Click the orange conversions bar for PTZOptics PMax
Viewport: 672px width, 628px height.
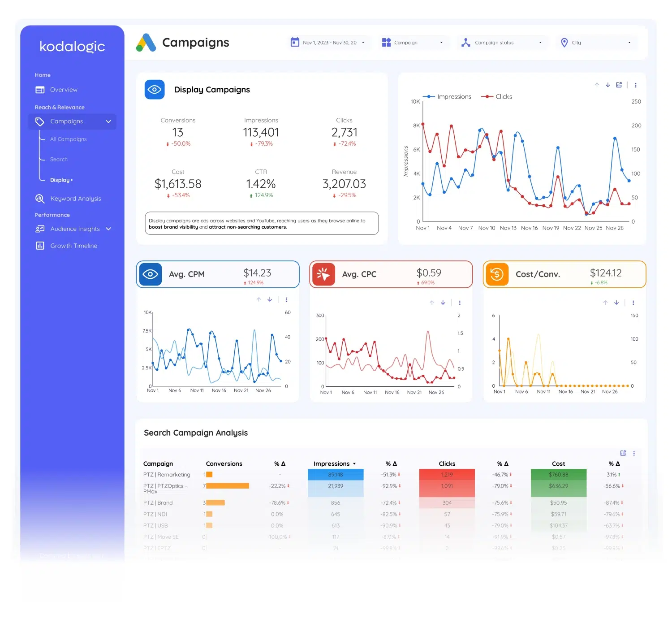[x=228, y=486]
